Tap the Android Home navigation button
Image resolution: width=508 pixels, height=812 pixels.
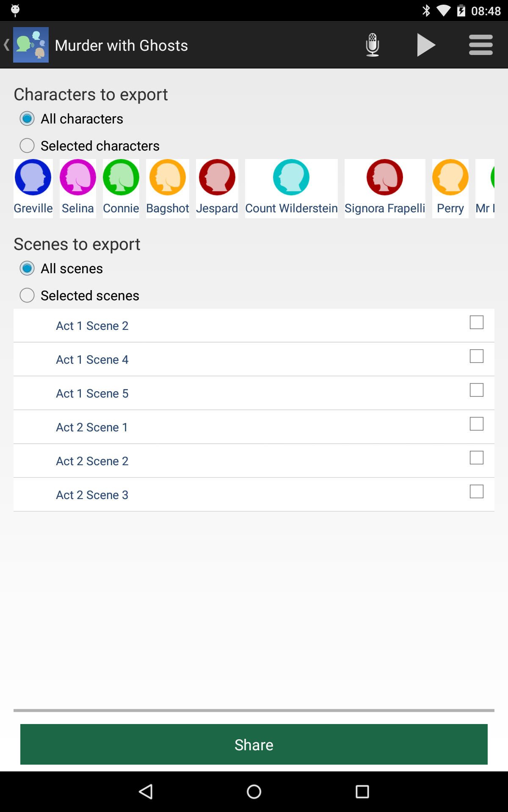point(254,792)
